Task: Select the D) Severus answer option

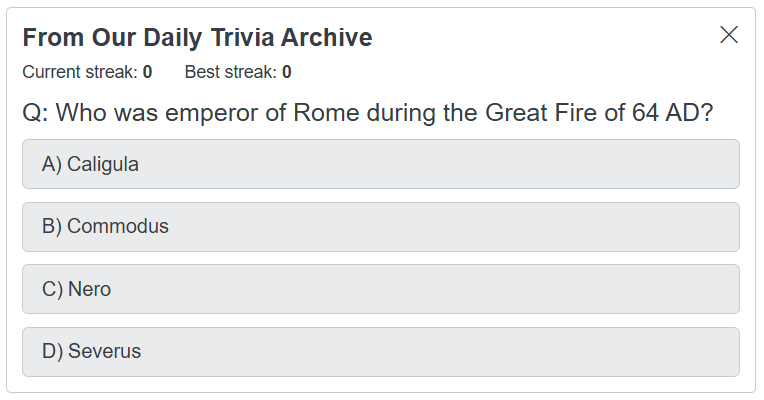Action: coord(380,352)
